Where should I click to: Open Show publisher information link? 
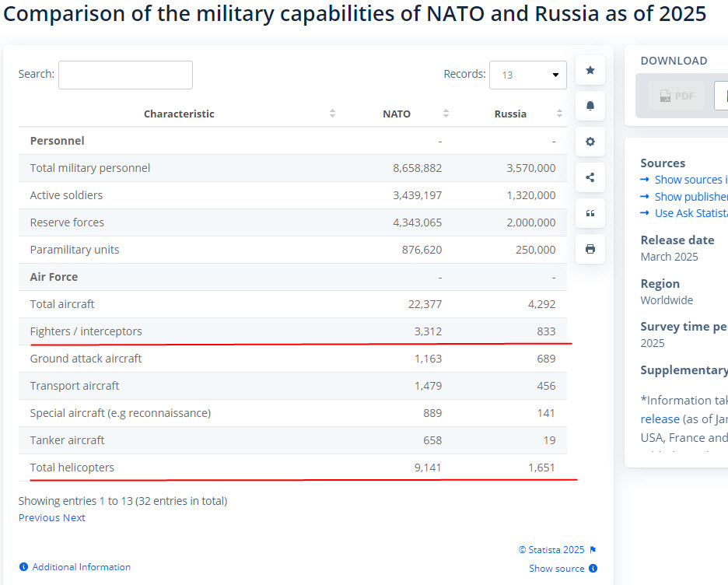coord(691,196)
